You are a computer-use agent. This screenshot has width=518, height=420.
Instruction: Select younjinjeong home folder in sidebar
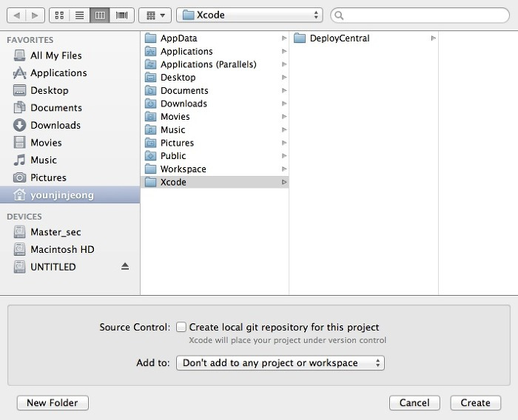tap(70, 194)
